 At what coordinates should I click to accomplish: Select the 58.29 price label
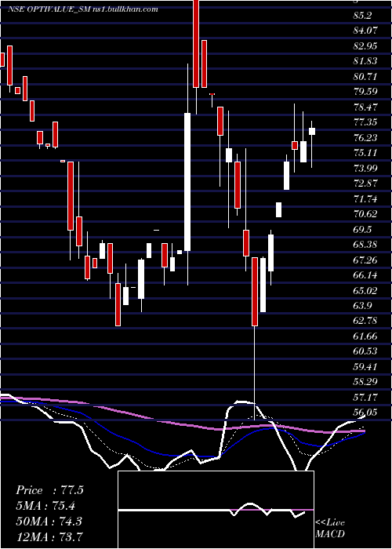pos(365,382)
